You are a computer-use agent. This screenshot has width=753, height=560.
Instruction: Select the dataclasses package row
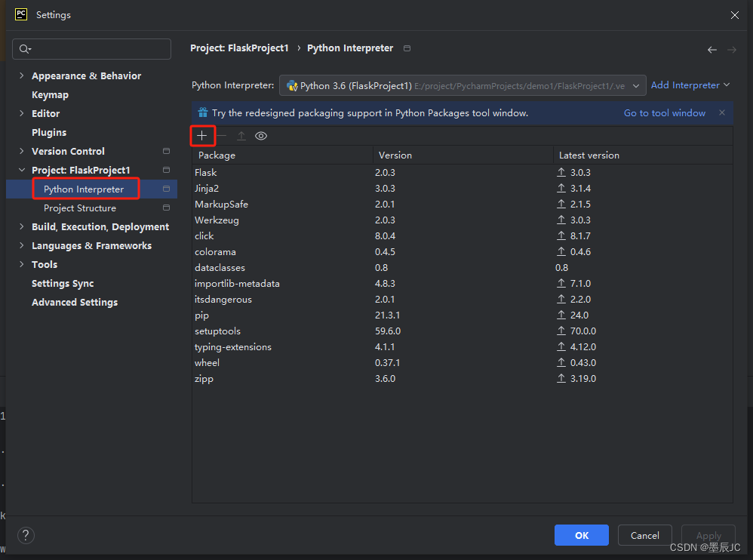pyautogui.click(x=463, y=267)
